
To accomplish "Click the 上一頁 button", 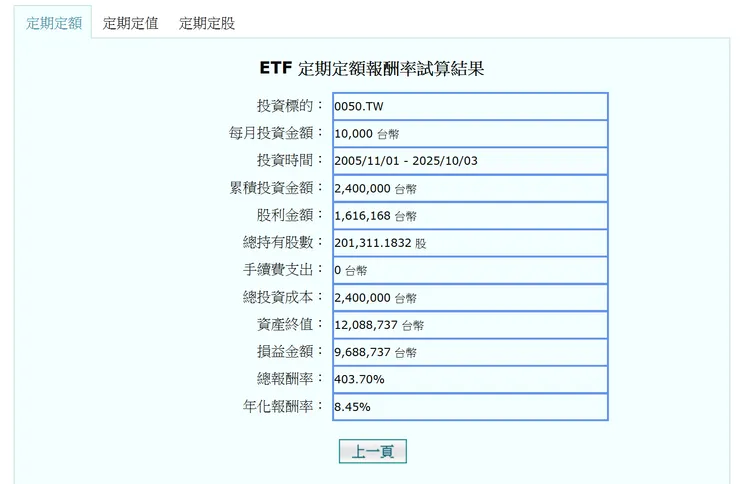I will (x=372, y=451).
